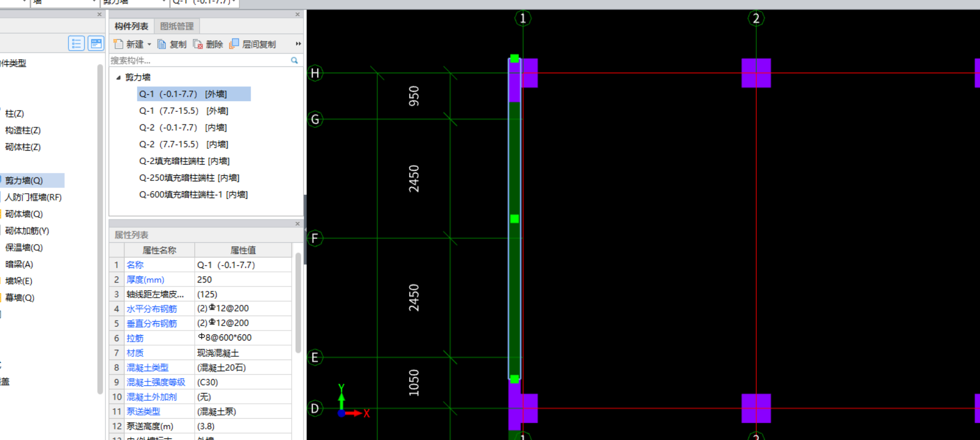Click the search magnifier icon
Image resolution: width=980 pixels, height=440 pixels.
coord(294,60)
